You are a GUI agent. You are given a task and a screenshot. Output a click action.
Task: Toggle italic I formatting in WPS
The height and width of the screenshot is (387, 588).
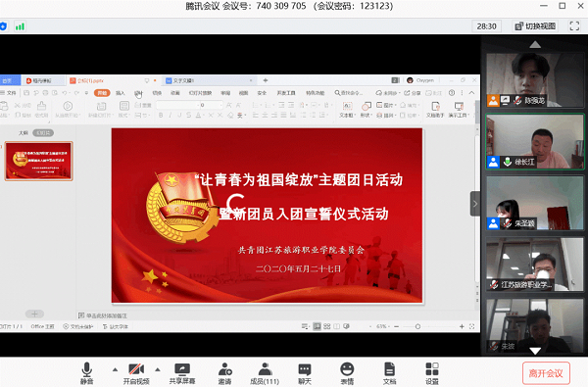170,116
